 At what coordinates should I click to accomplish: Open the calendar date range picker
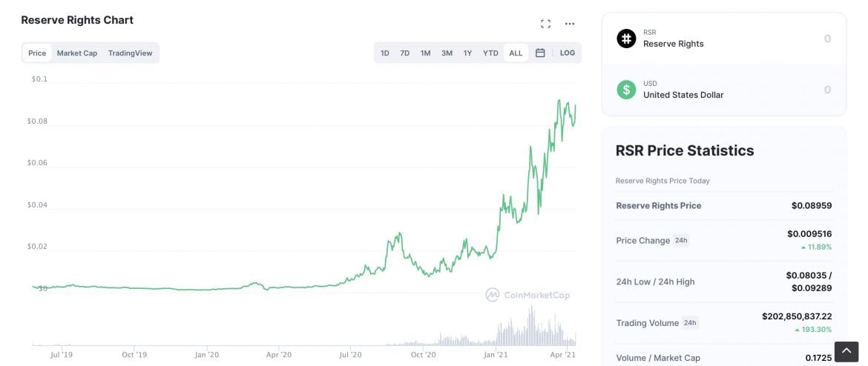click(x=540, y=53)
